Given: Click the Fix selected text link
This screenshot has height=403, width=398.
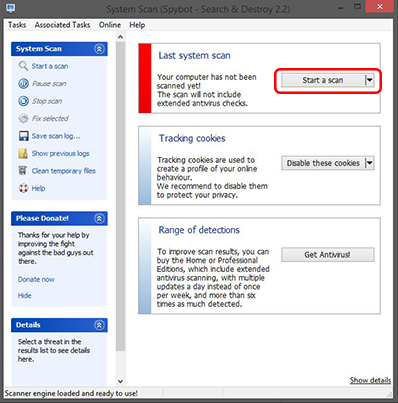Looking at the screenshot, I should (50, 118).
